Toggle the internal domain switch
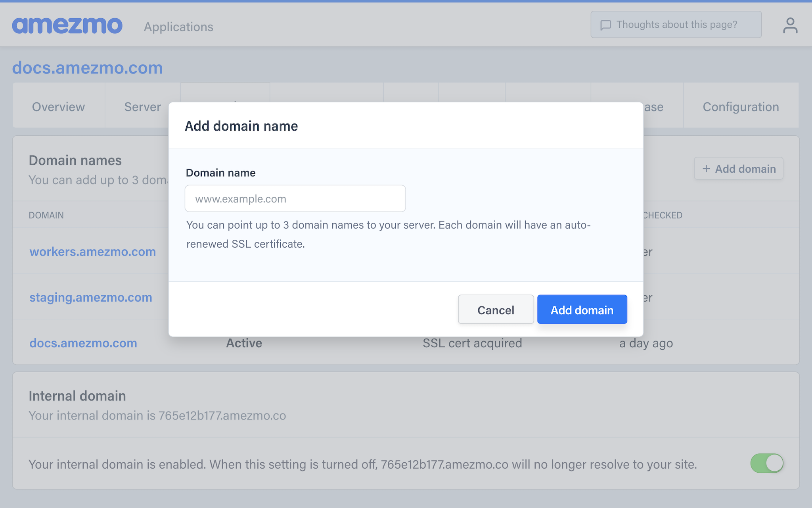Screen dimensions: 812x508 [x=766, y=463]
